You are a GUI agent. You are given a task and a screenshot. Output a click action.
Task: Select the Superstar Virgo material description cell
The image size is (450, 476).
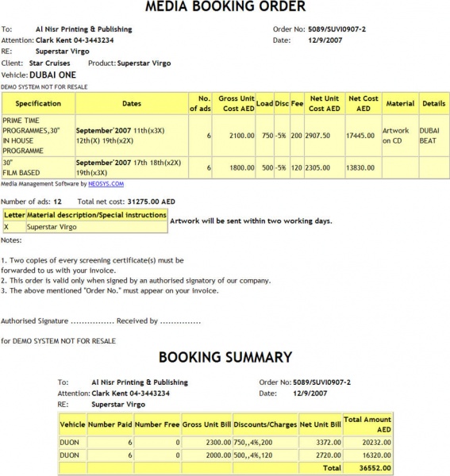tap(97, 227)
